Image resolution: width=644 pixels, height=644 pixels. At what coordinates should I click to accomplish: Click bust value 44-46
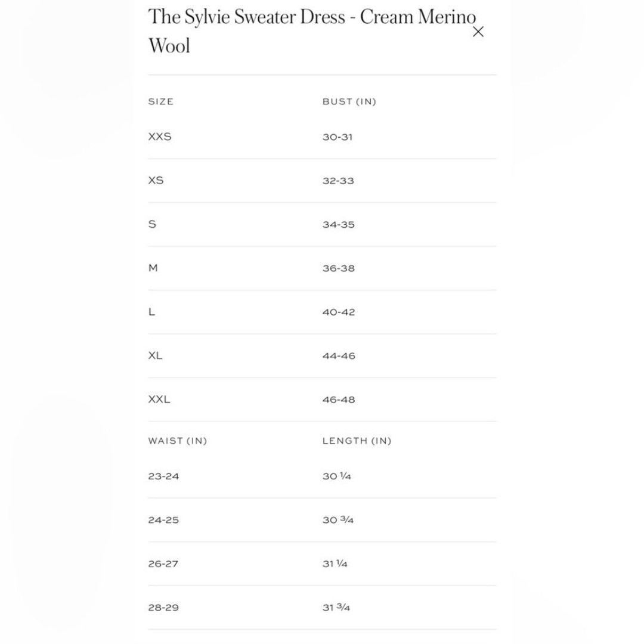(339, 355)
